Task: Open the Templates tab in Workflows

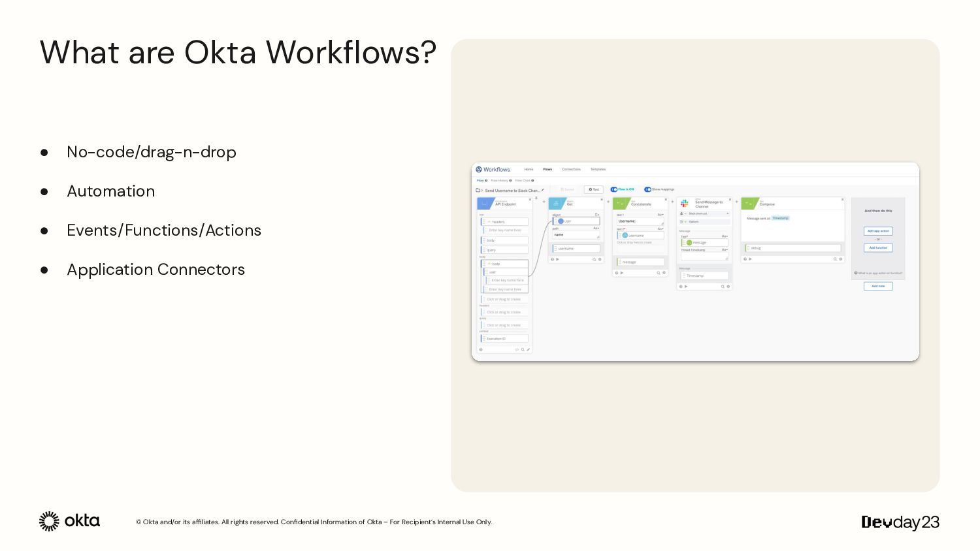Action: pos(598,169)
